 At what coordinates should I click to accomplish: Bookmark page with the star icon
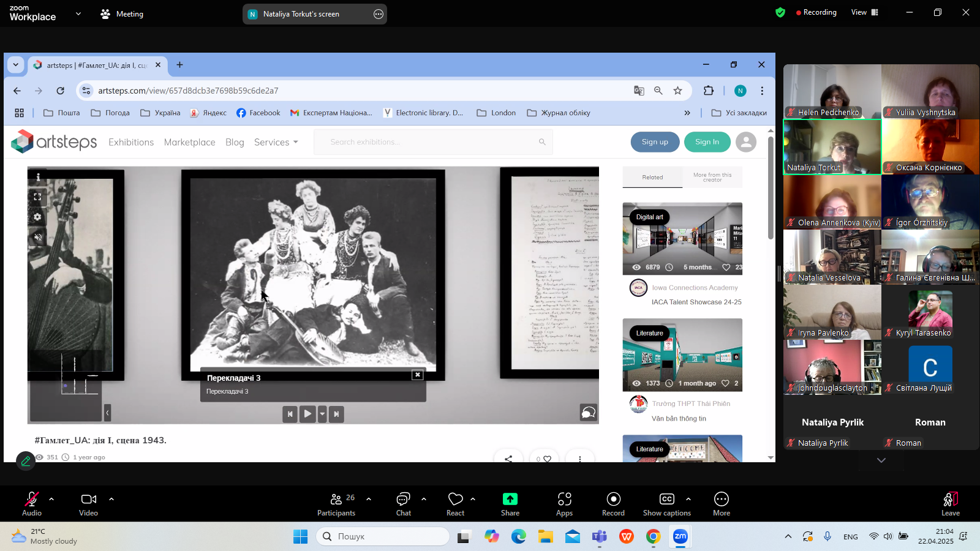[x=677, y=91]
